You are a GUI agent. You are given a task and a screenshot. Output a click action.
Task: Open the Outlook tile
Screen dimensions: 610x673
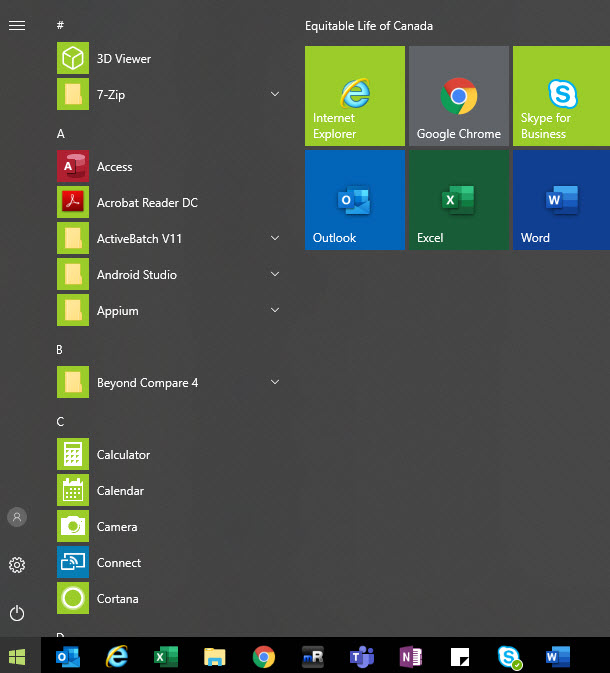[355, 200]
